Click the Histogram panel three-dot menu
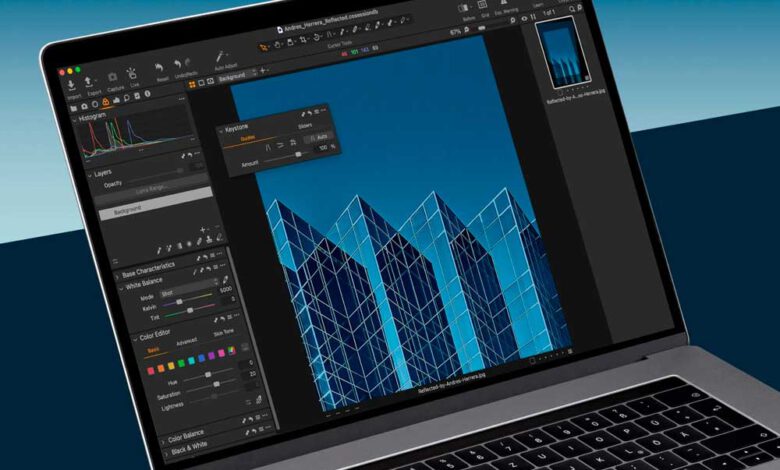 [182, 99]
